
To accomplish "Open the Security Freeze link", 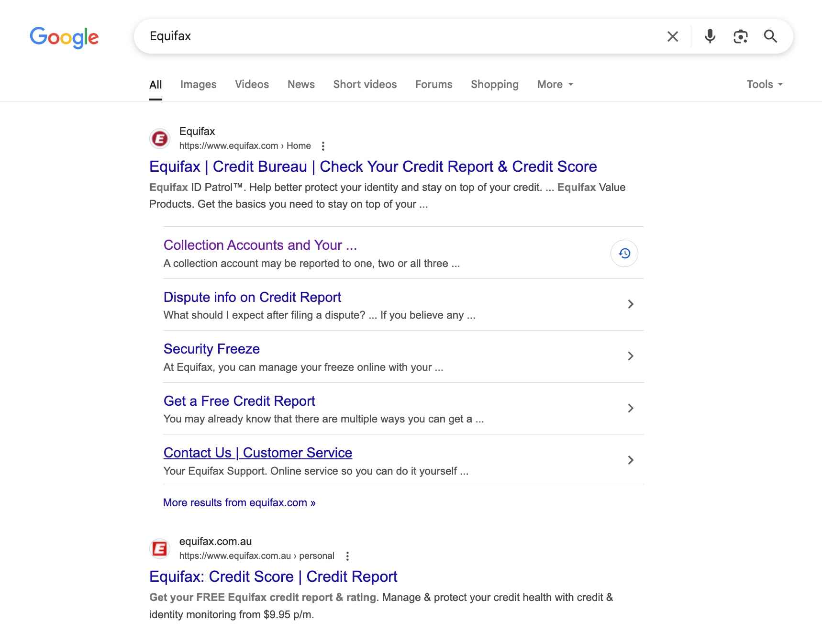I will 211,349.
